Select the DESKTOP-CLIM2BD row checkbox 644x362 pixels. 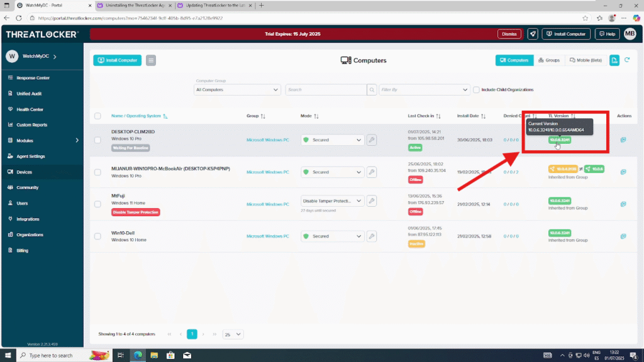(97, 140)
